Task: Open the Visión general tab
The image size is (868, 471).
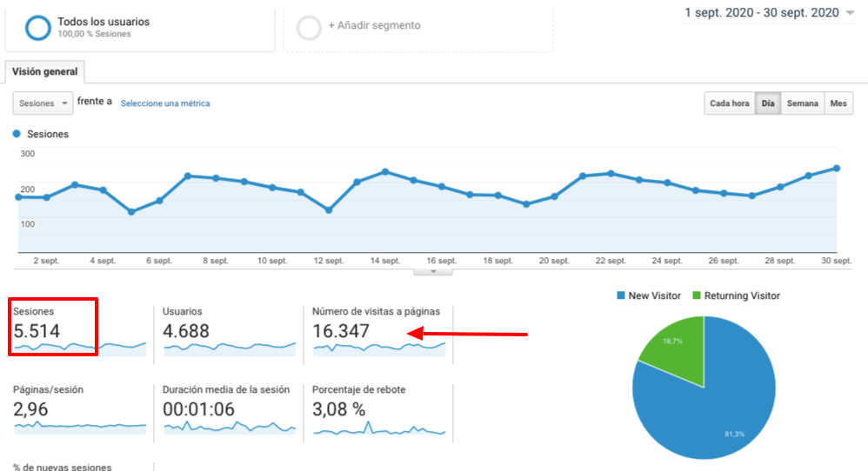Action: pyautogui.click(x=44, y=72)
